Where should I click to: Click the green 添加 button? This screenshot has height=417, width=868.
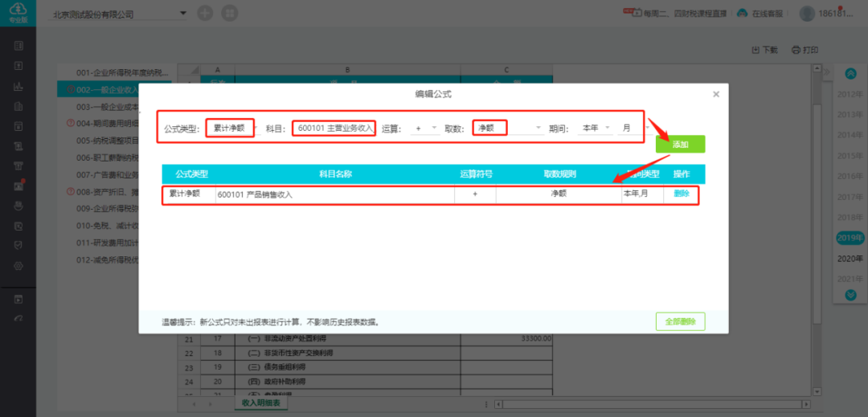tap(681, 145)
